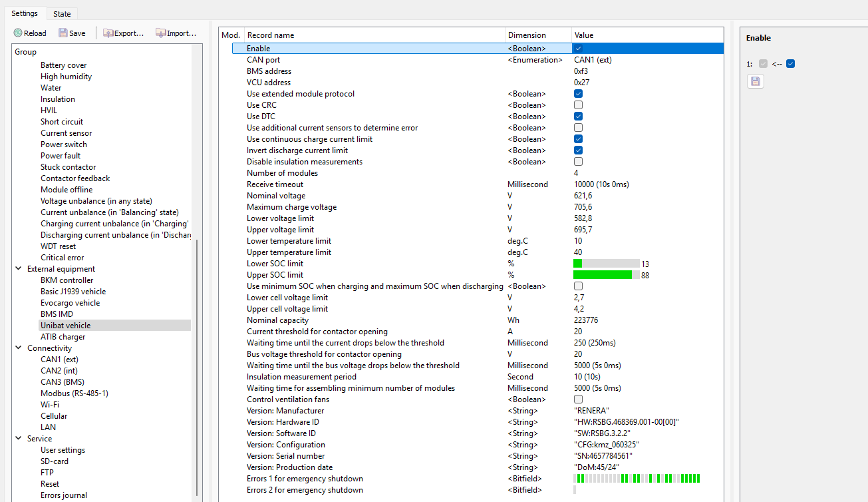Select Modbus (RS-485-1) item
This screenshot has height=502, width=868.
[74, 393]
